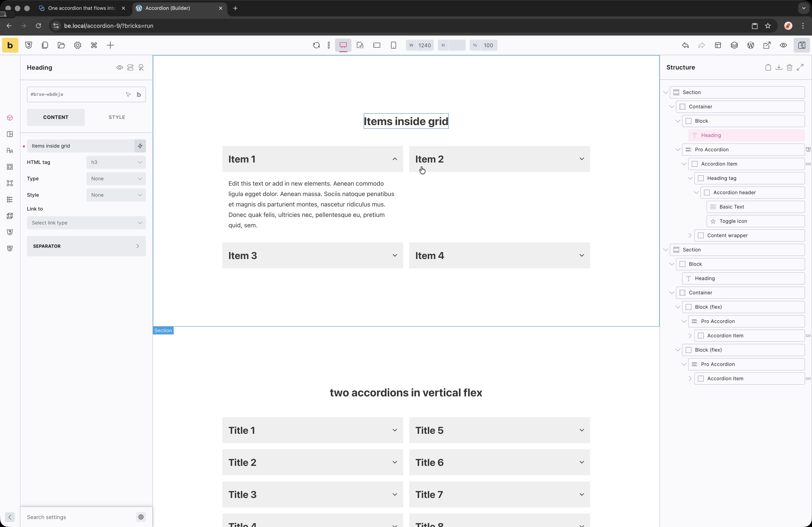Screen dimensions: 812x527
Task: Open the HTML tag dropdown
Action: [116, 162]
